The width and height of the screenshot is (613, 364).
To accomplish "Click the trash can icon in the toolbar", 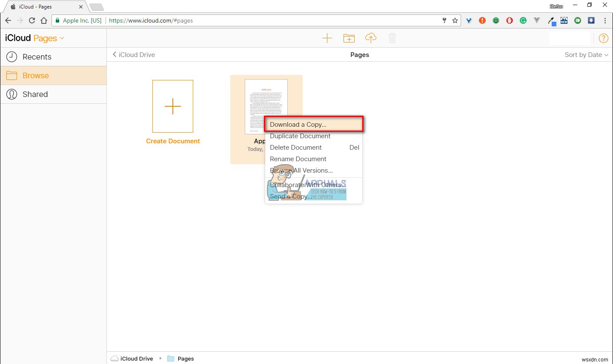I will (x=392, y=38).
